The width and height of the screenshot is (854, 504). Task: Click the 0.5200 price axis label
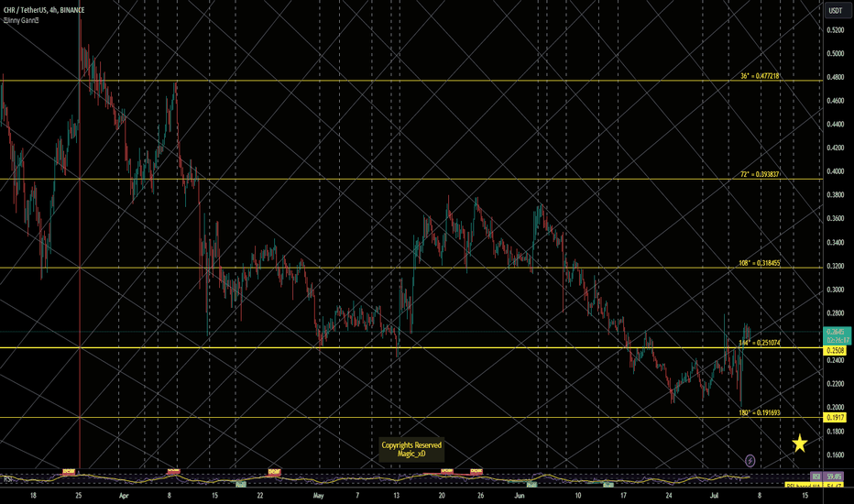pyautogui.click(x=835, y=30)
